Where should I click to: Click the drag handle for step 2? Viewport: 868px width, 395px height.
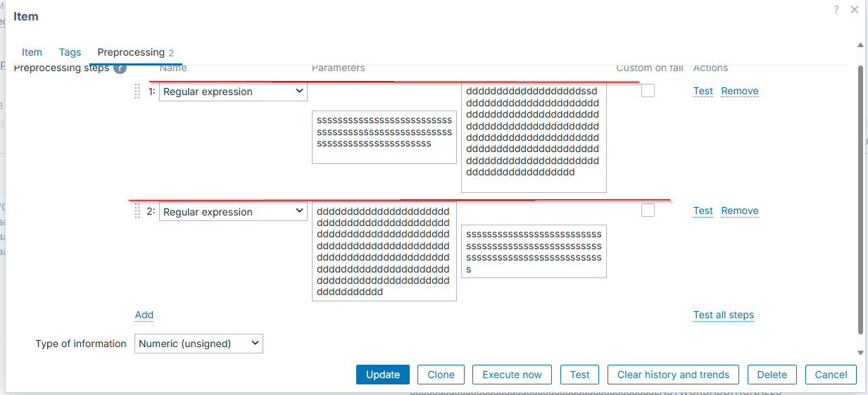point(137,211)
